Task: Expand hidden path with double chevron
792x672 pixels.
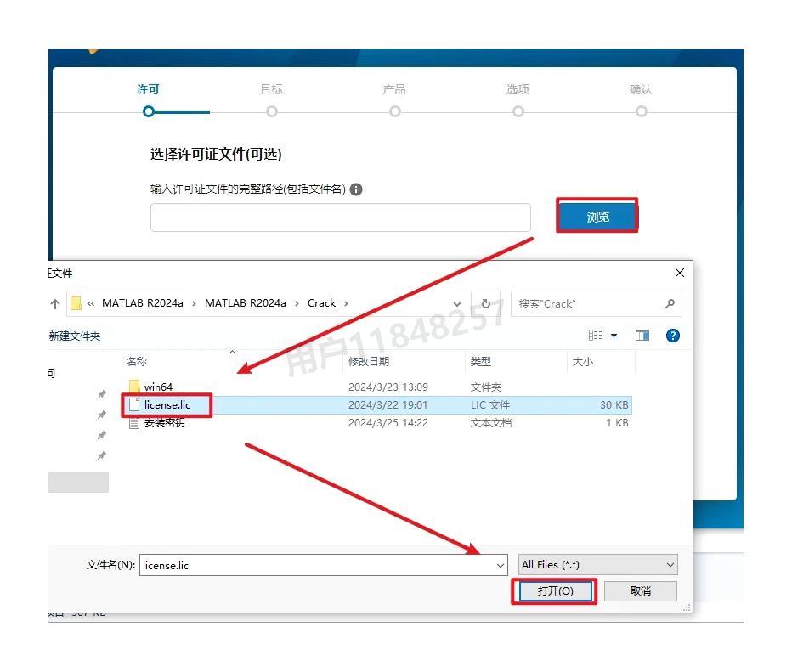Action: click(x=91, y=303)
